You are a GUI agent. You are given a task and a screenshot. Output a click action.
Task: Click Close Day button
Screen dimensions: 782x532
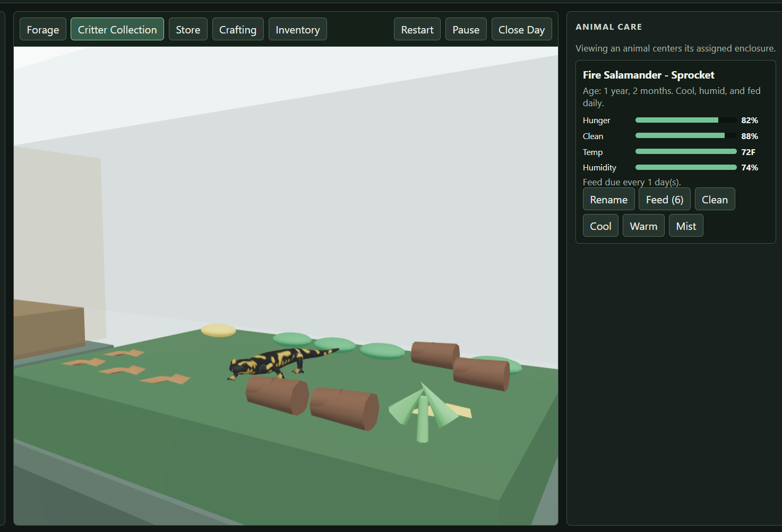pyautogui.click(x=522, y=29)
